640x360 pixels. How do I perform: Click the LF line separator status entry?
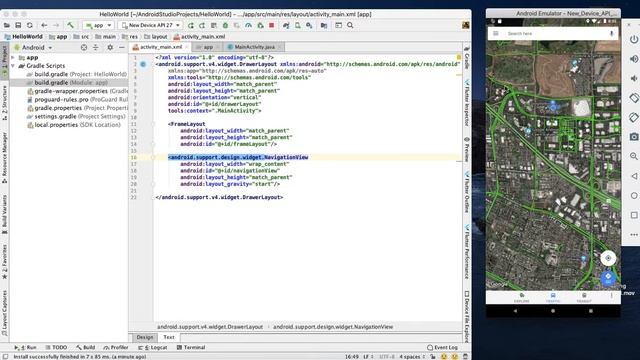pos(368,356)
